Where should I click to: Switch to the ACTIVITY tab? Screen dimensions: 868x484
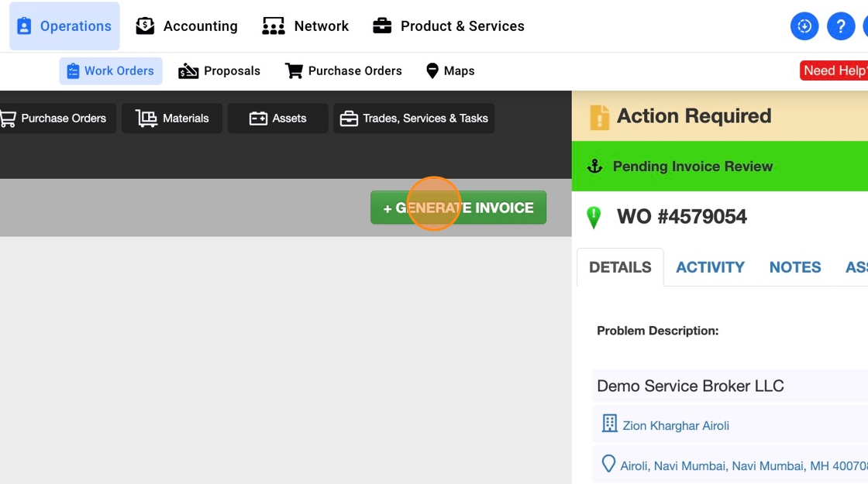click(x=710, y=267)
